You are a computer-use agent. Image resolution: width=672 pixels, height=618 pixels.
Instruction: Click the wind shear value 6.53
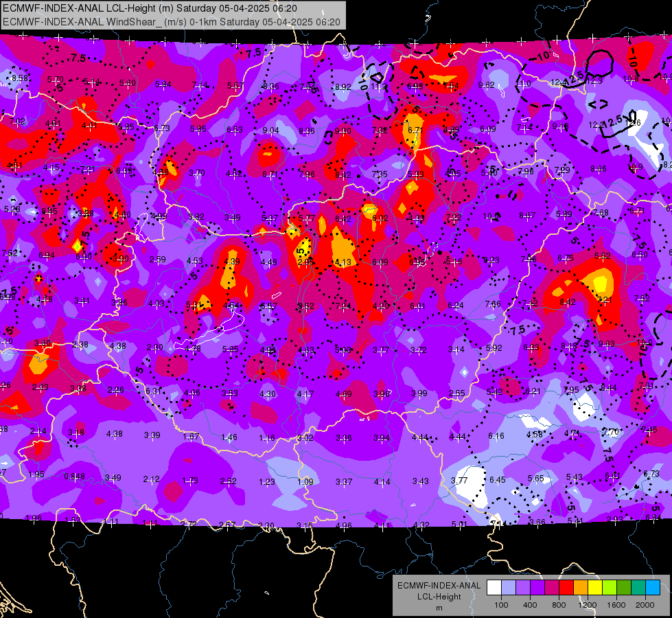pyautogui.click(x=235, y=130)
